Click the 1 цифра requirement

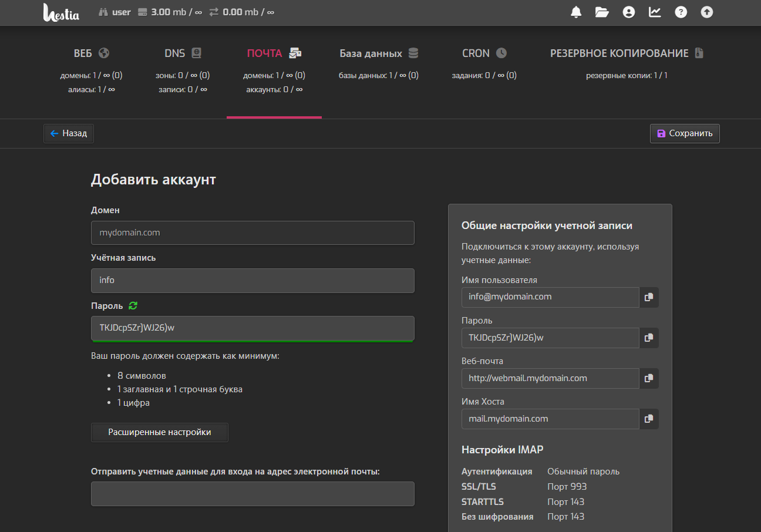click(x=133, y=403)
